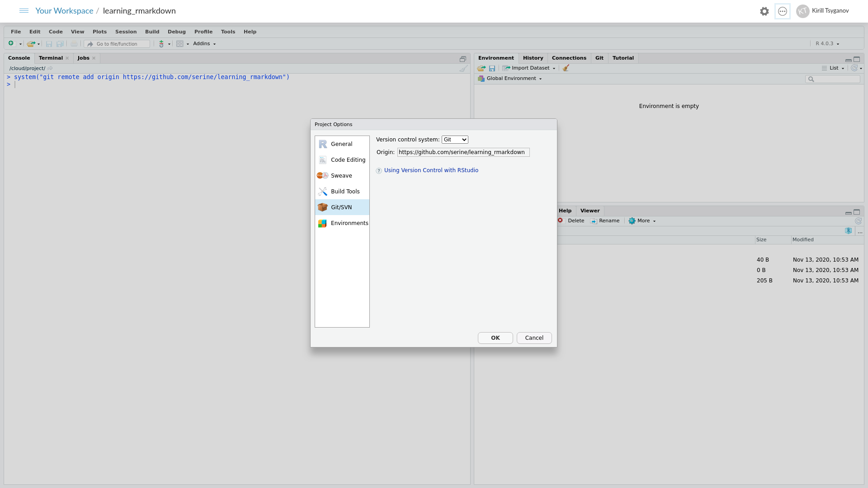
Task: Open the Import Dataset dropdown
Action: (529, 68)
